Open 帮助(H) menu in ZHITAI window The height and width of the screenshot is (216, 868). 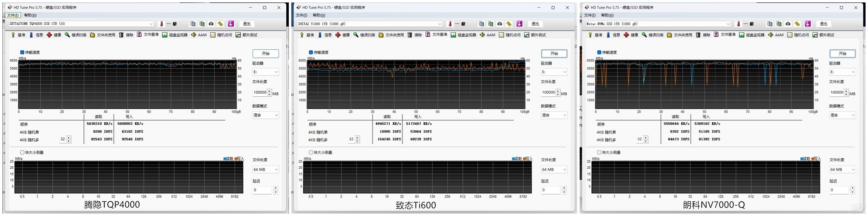(x=319, y=15)
